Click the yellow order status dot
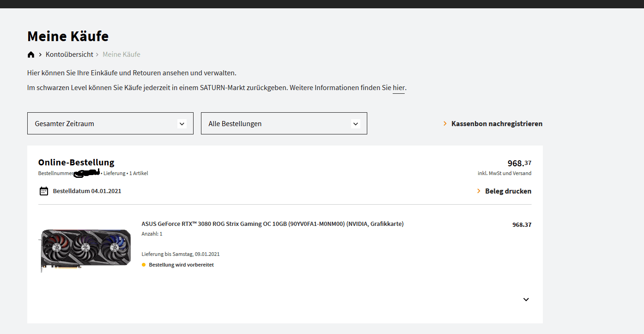644x334 pixels. (x=144, y=265)
